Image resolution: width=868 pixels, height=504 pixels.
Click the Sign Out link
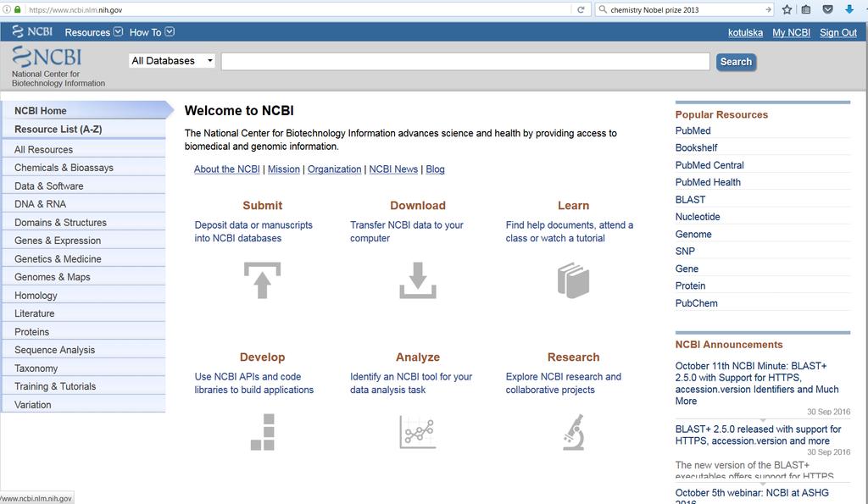click(x=838, y=33)
